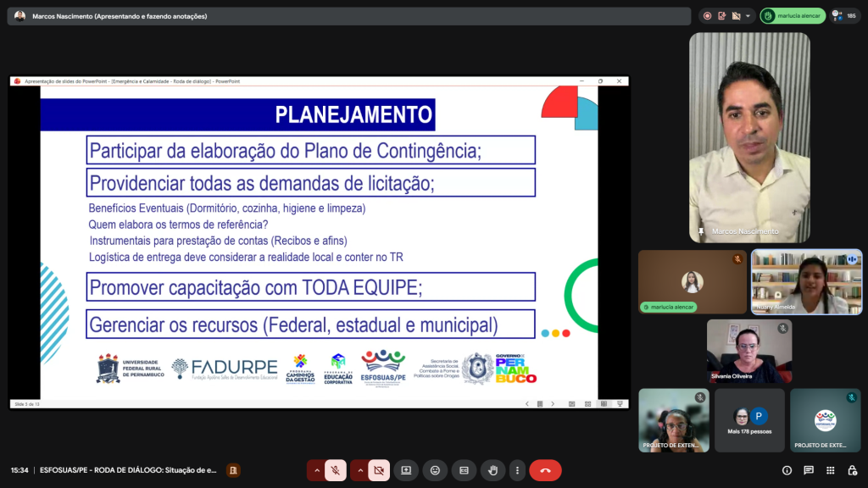Open the 'Mais 178 pessoas' tile
Viewport: 868px width, 488px height.
point(749,420)
